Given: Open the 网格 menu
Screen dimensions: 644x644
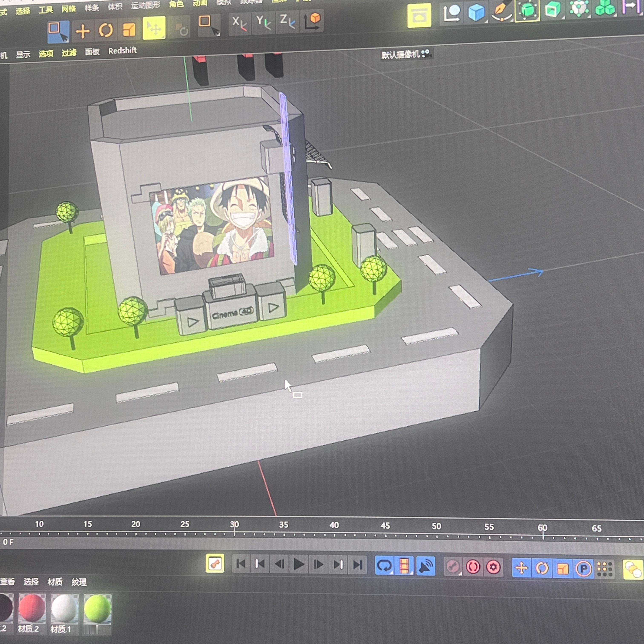Looking at the screenshot, I should coord(69,9).
